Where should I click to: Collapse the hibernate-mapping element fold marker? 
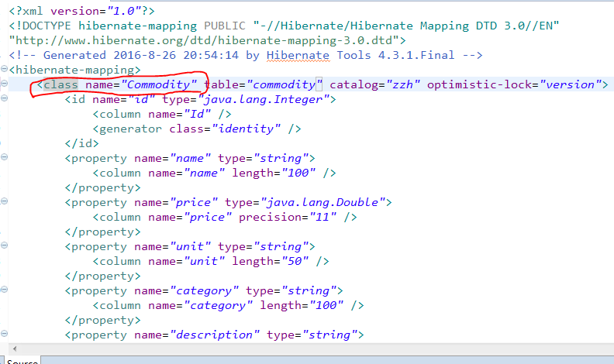(5, 69)
